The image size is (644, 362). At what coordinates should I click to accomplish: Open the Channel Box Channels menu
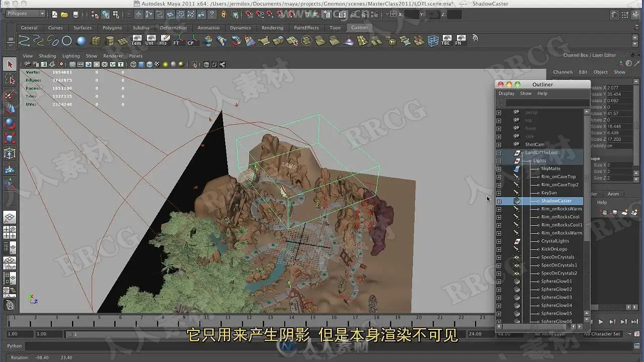tap(563, 72)
